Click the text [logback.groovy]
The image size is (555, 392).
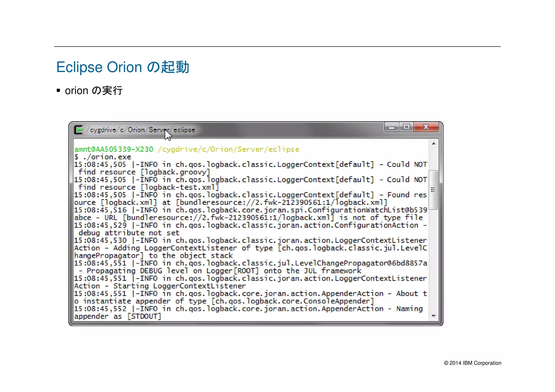pos(175,172)
